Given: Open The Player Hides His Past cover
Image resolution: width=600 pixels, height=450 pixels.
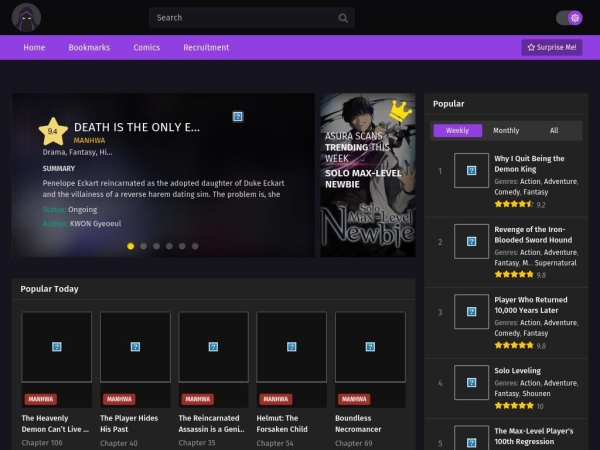Looking at the screenshot, I should tap(135, 347).
